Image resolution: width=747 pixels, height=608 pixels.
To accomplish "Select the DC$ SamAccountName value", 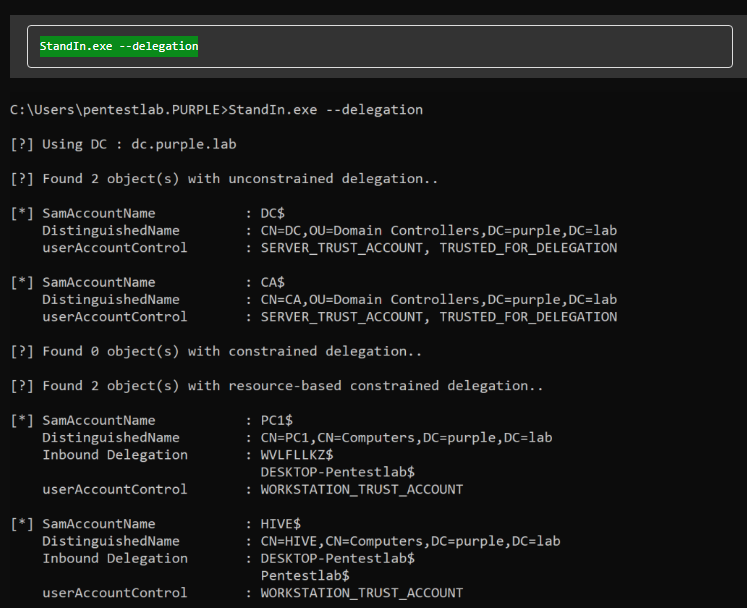I will pos(273,213).
